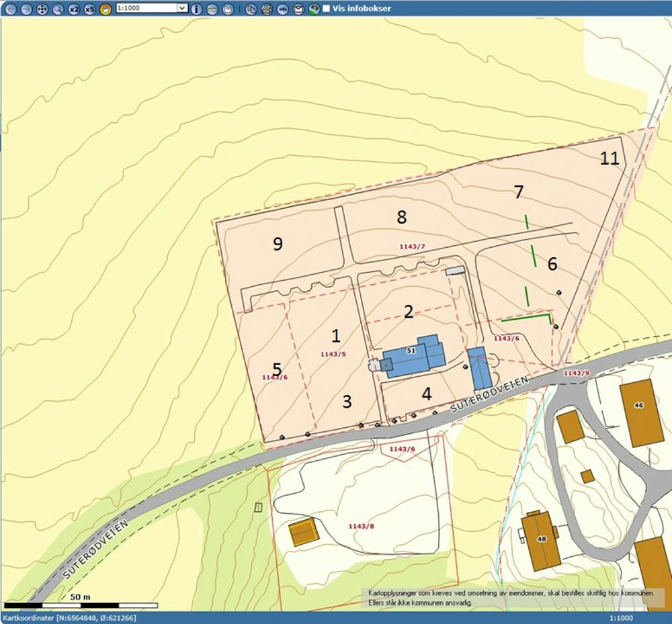Click blue building number 51
Viewport: 672px width, 624px height.
tap(411, 351)
